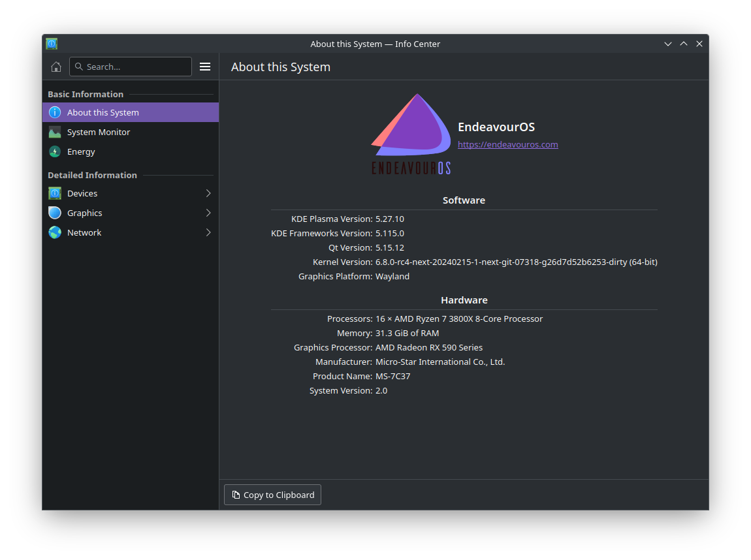Click KDE Plasma Version value 5.27.10
751x560 pixels.
click(390, 219)
